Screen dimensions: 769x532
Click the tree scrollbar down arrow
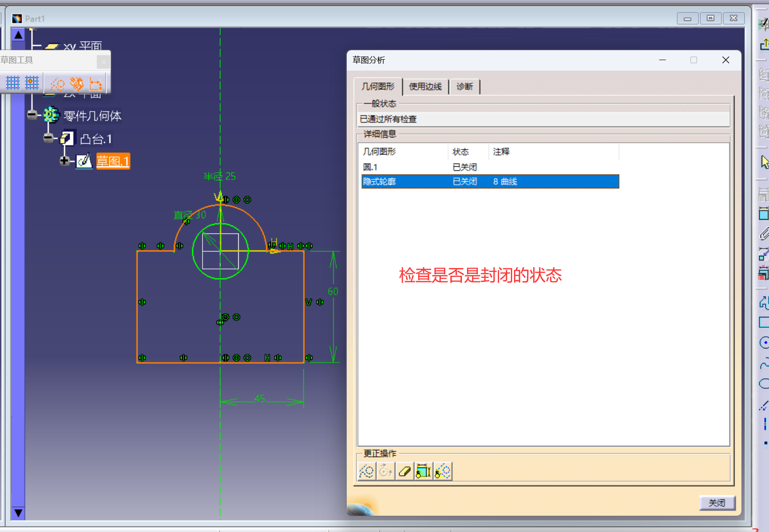pos(18,513)
